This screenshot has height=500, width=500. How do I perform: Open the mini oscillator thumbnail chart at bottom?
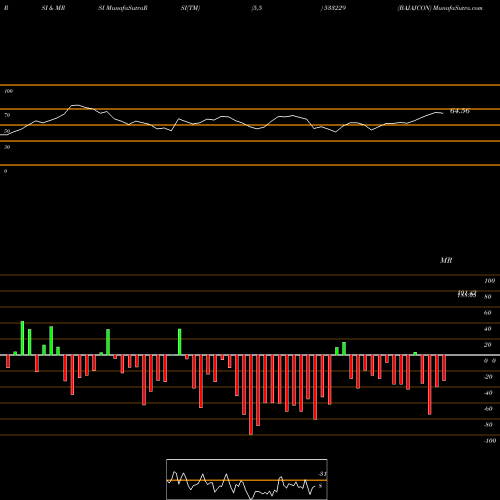pyautogui.click(x=247, y=479)
